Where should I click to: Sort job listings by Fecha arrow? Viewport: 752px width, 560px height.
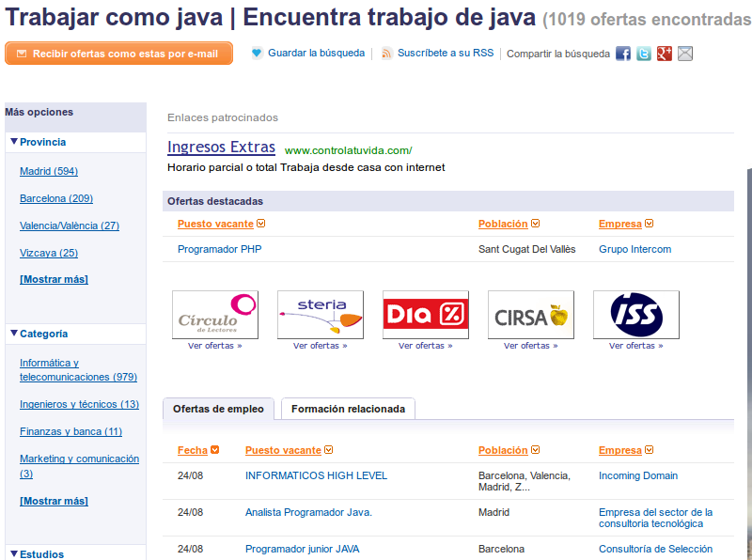coord(215,451)
